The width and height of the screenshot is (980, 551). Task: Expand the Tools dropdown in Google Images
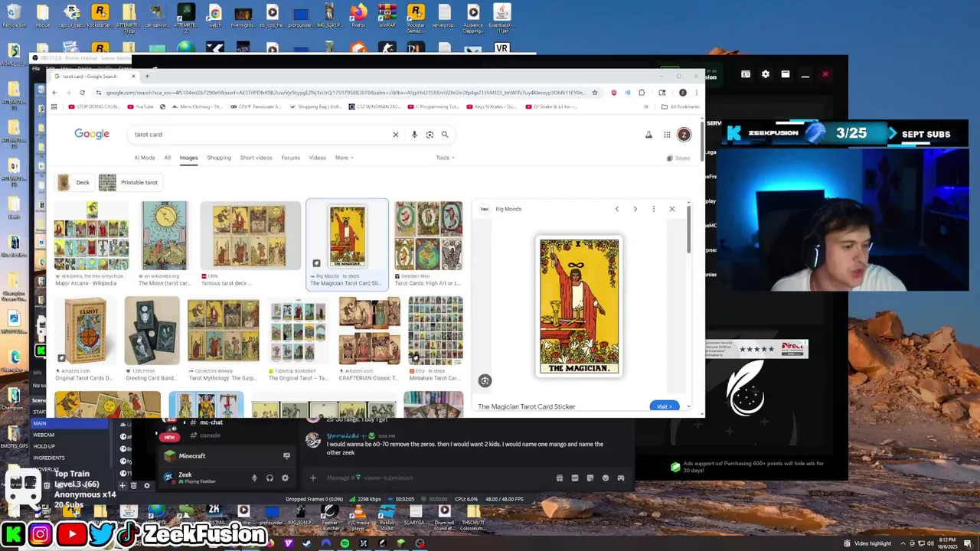click(x=446, y=158)
